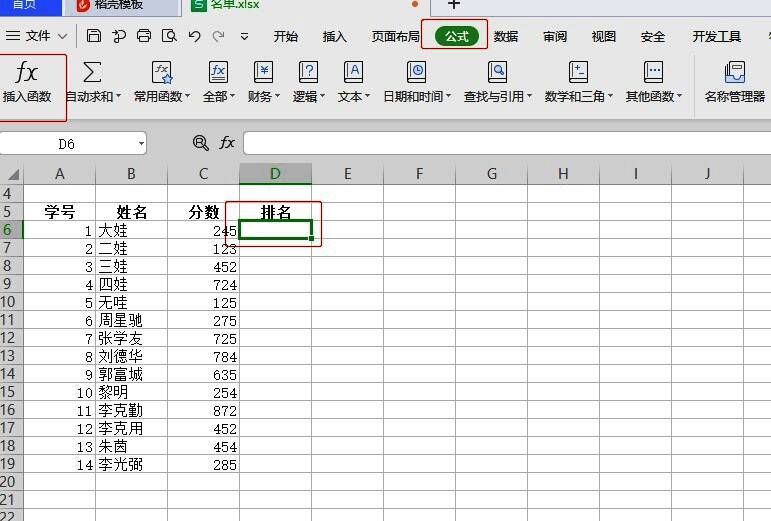Open the Common Functions (常用函数) icon
Viewport: 771px width, 521px height.
tap(162, 72)
